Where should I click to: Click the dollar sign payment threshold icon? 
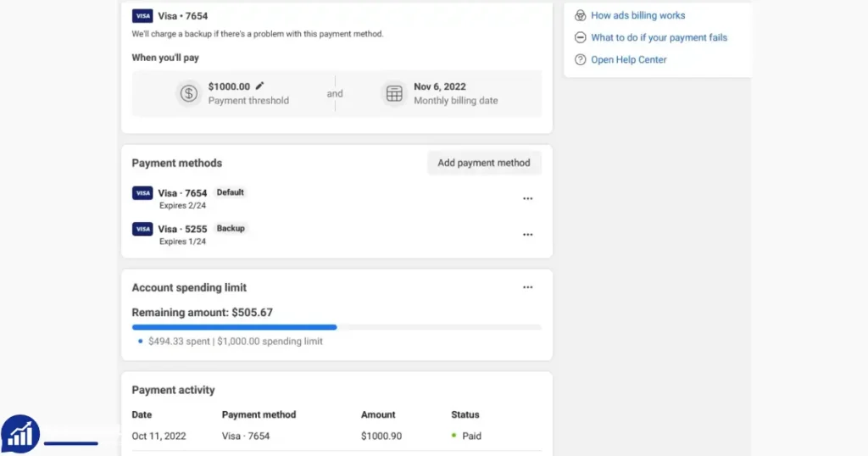tap(189, 93)
